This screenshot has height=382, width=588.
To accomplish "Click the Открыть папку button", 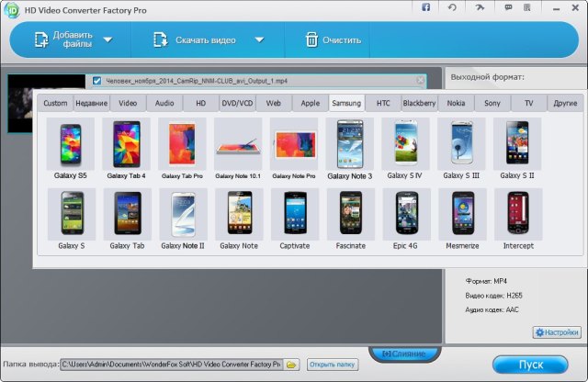I will click(x=332, y=365).
